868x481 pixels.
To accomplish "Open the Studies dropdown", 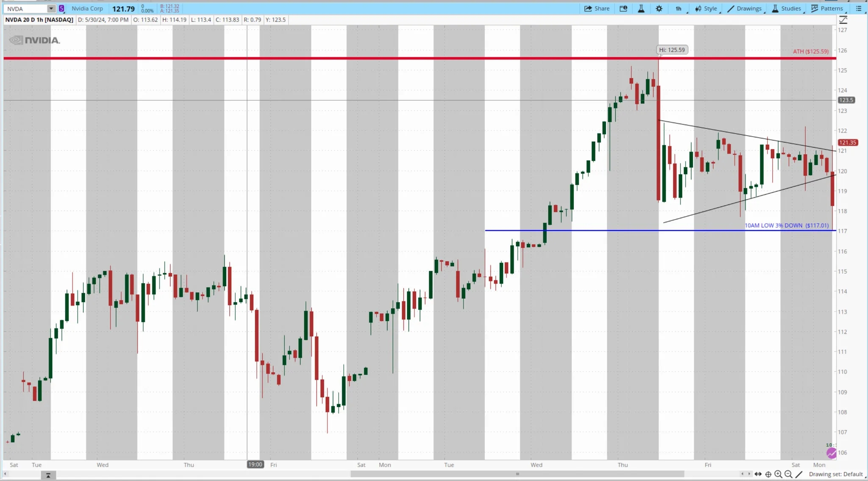I will 787,8.
